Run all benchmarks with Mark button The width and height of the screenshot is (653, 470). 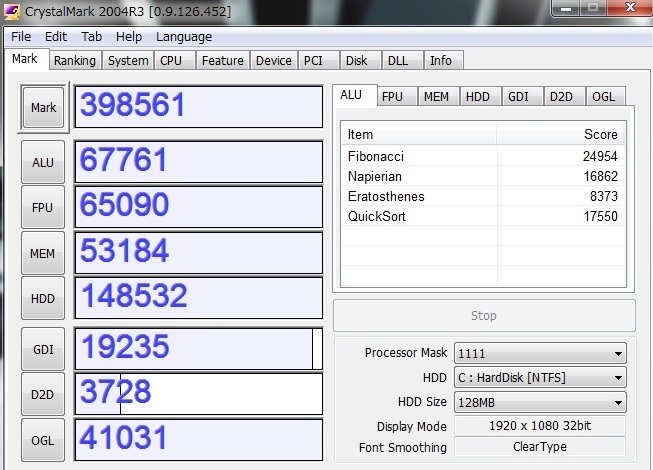pyautogui.click(x=43, y=108)
